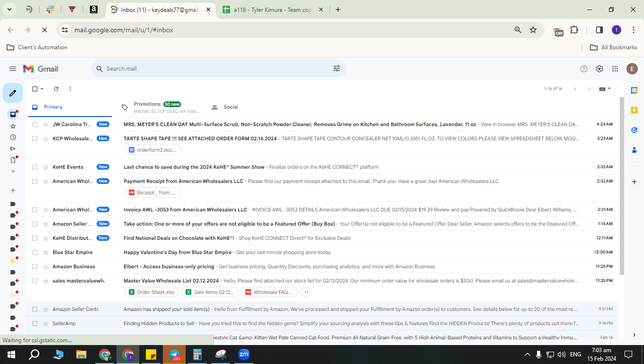The height and width of the screenshot is (364, 644).
Task: Expand More labels chevron in sidebar
Action: 13,172
